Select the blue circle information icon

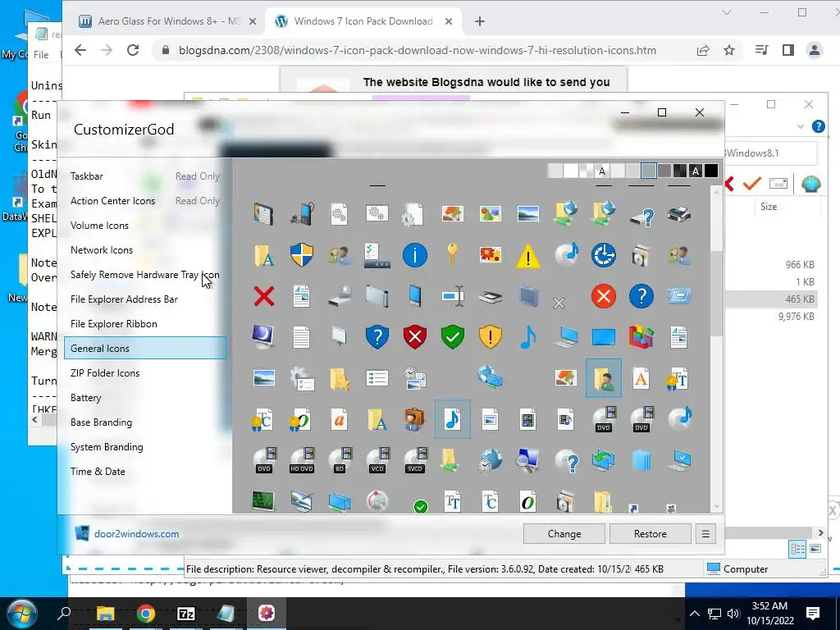pos(414,255)
